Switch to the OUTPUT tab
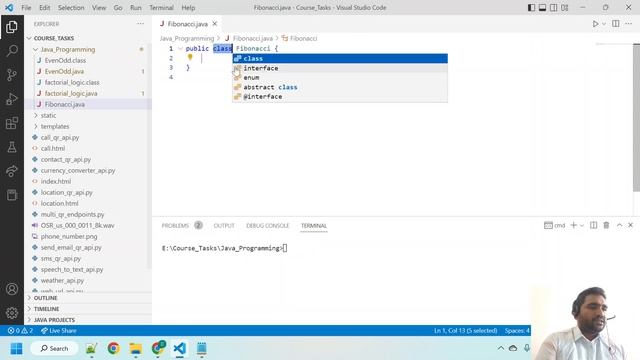640x360 pixels. (x=224, y=225)
